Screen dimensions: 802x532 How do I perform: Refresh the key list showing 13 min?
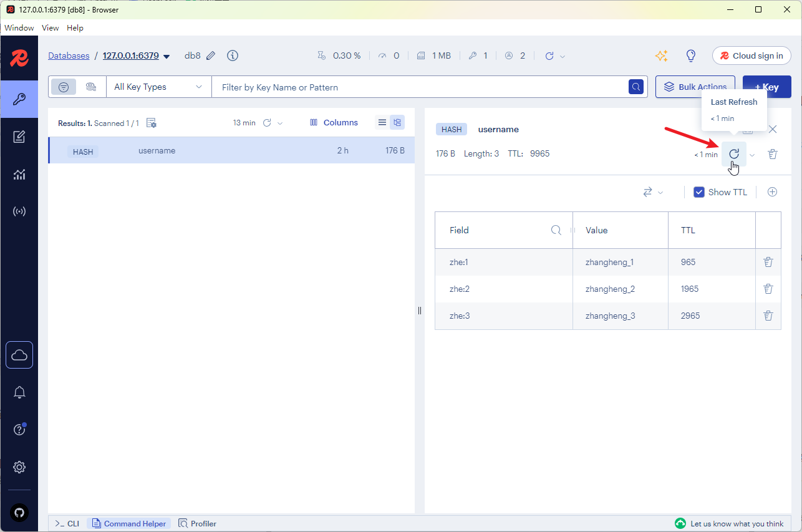267,123
